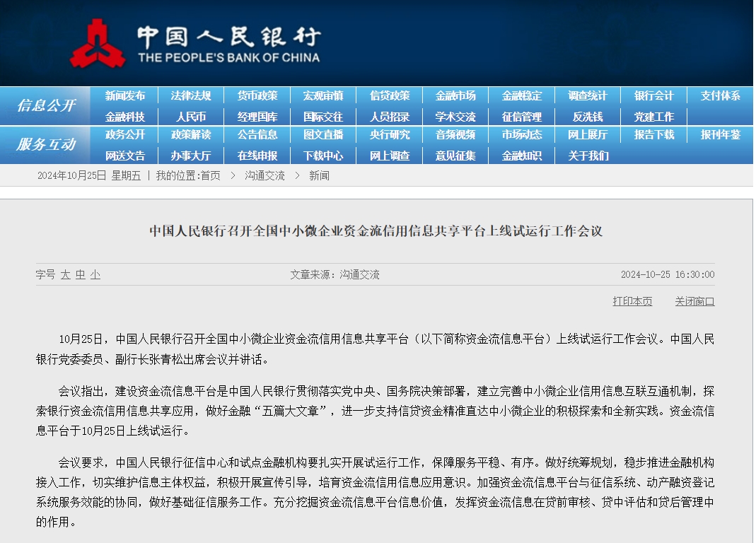The image size is (756, 543).
Task: Click 新闻 breadcrumb link
Action: pos(319,175)
